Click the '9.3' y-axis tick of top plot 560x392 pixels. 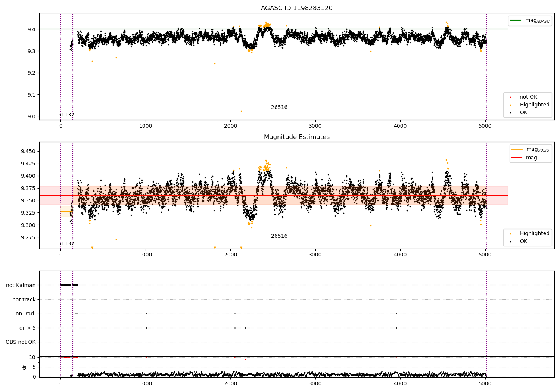point(31,51)
